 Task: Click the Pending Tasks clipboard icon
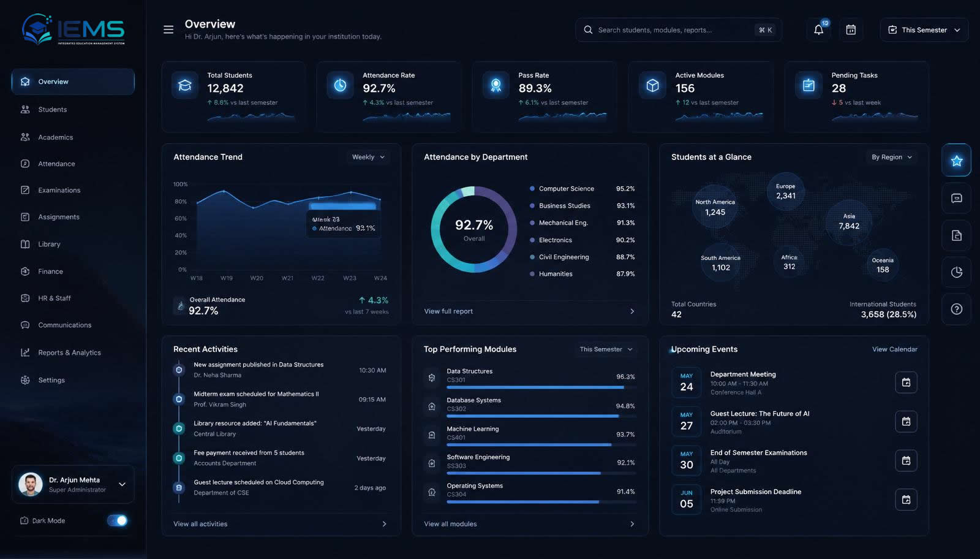click(809, 86)
